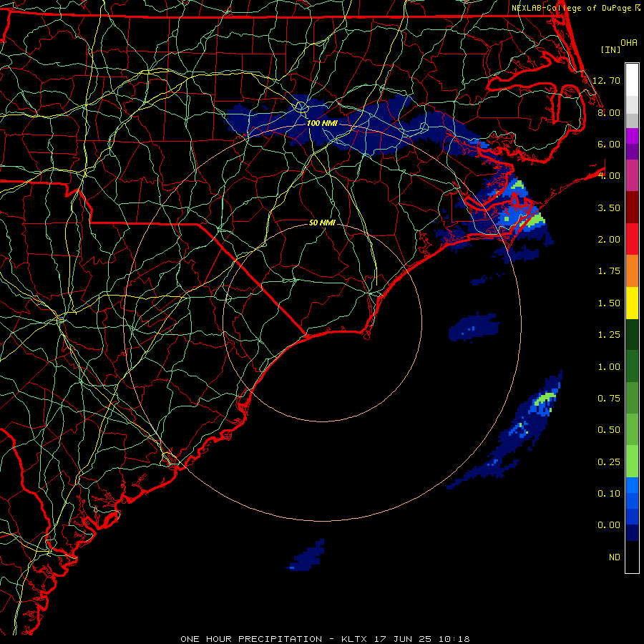Click the 8.00 legend value
This screenshot has height=644, width=644.
click(609, 112)
